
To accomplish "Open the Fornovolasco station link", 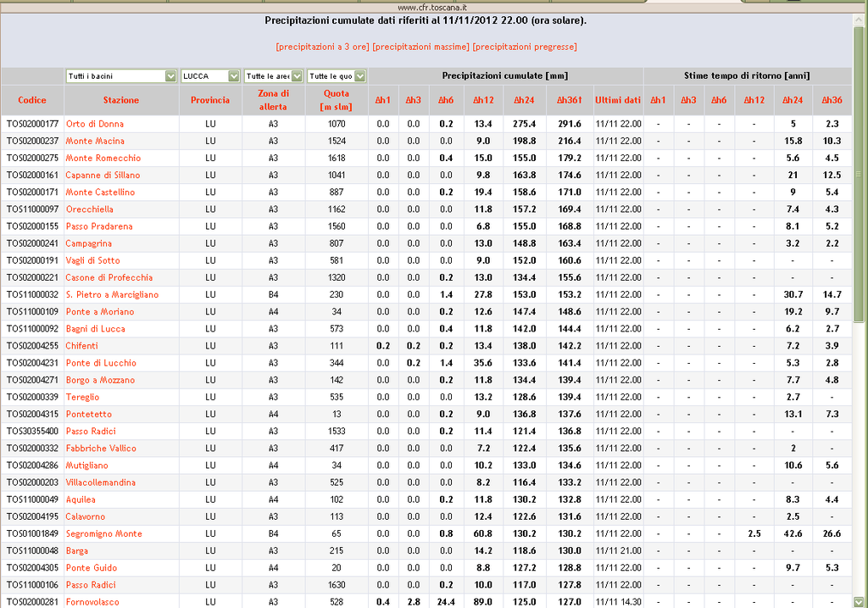I will coord(92,602).
